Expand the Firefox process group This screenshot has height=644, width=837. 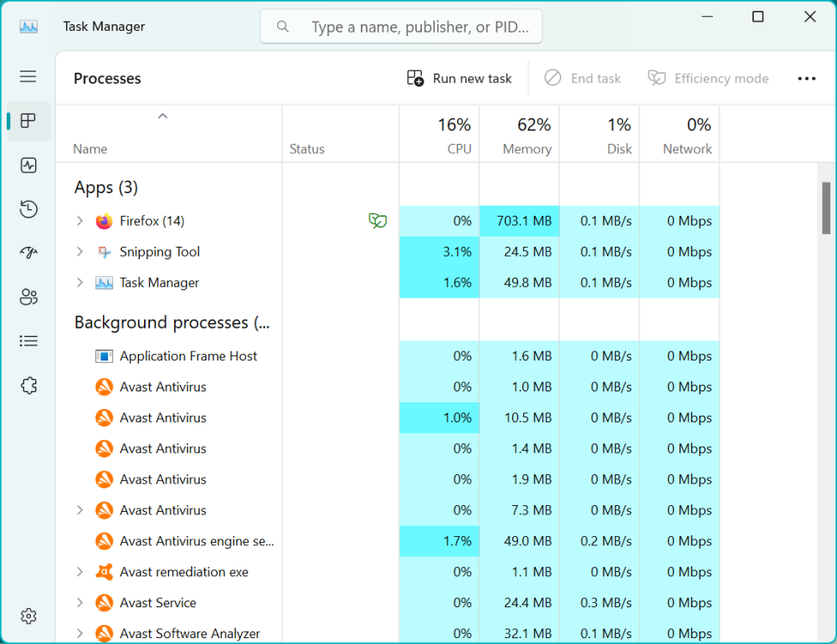80,221
